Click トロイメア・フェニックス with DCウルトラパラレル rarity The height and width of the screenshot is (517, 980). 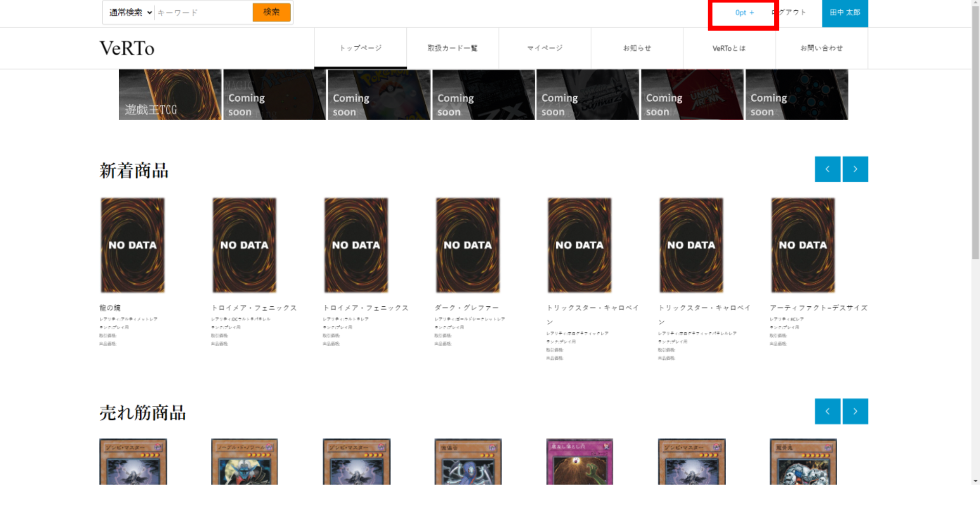[254, 308]
